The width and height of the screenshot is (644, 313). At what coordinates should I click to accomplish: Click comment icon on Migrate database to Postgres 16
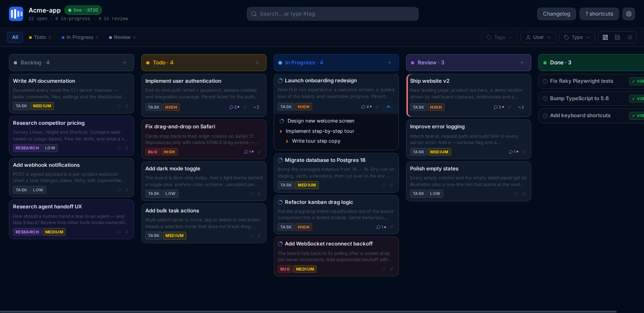click(x=384, y=185)
